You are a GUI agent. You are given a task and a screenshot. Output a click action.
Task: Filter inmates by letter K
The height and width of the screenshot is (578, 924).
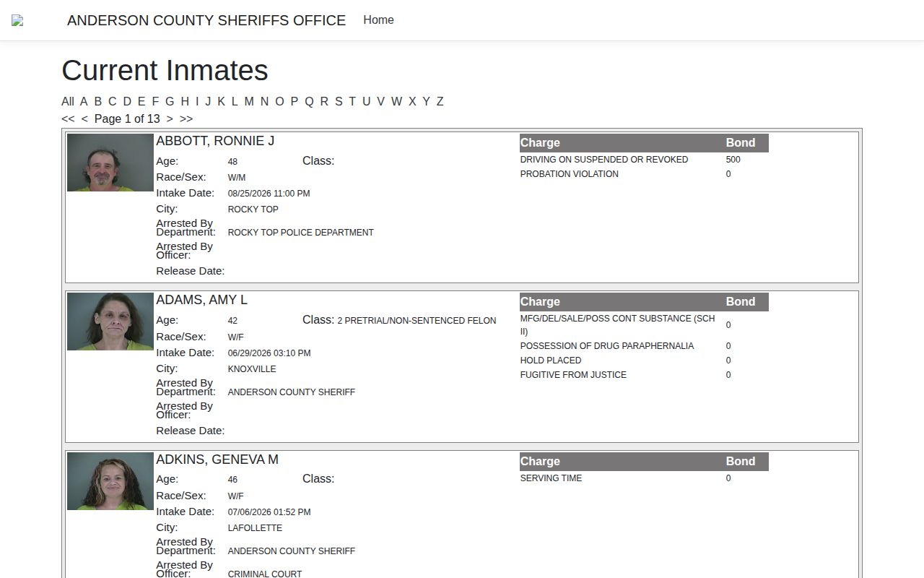pyautogui.click(x=222, y=101)
